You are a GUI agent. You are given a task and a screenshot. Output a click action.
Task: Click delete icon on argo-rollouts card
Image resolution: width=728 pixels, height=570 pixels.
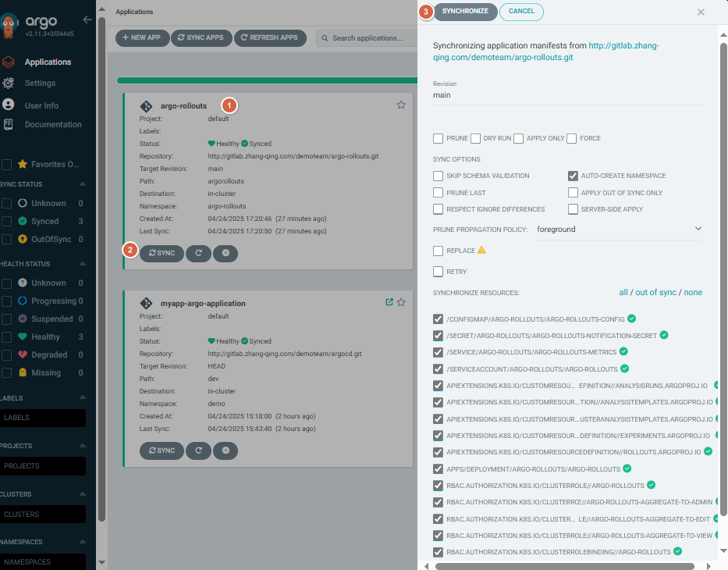(226, 253)
